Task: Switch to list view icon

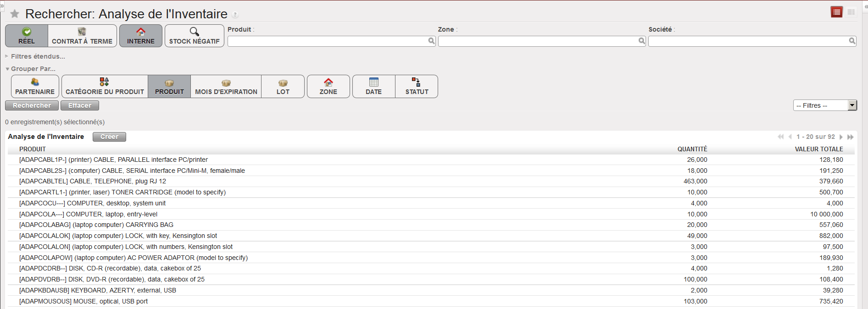Action: tap(837, 12)
